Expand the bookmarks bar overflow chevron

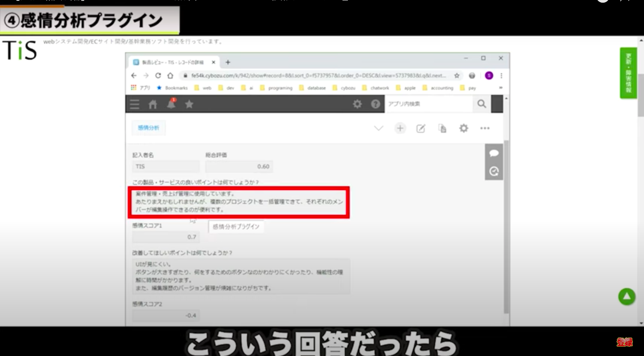(x=500, y=88)
